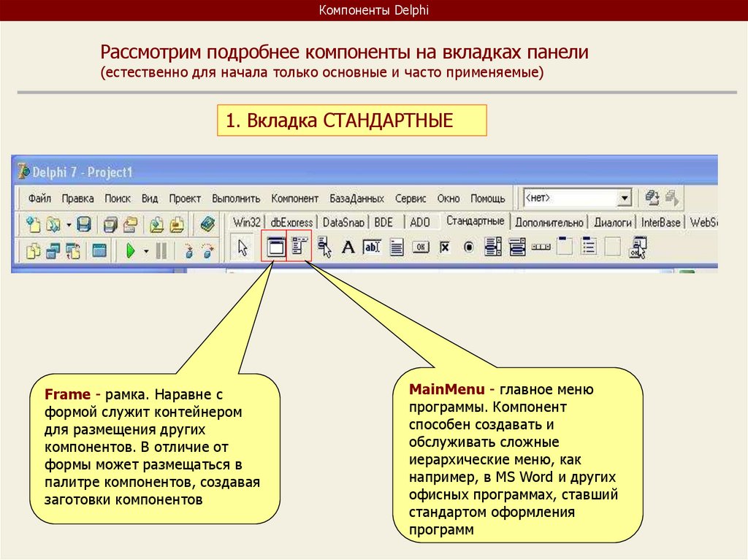748x560 pixels.
Task: Switch to the Дополнительно palette tab
Action: 549,222
